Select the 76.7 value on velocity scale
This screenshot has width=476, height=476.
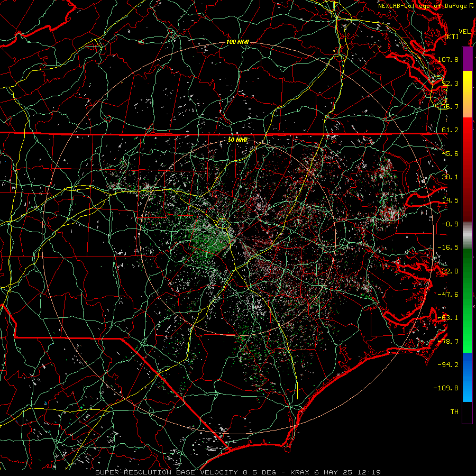pyautogui.click(x=451, y=106)
